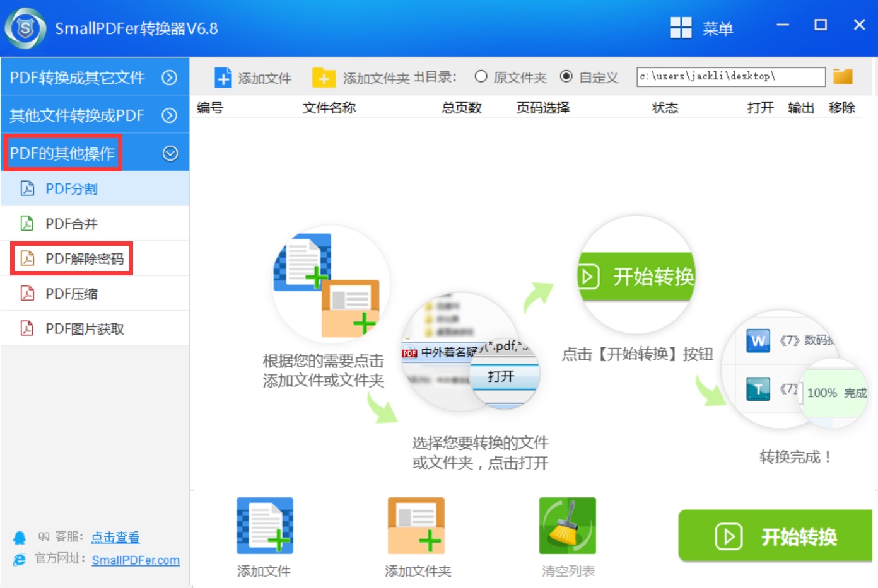The width and height of the screenshot is (878, 588).
Task: Click the Internet Explorer icon beside 官方网址
Action: 20,560
